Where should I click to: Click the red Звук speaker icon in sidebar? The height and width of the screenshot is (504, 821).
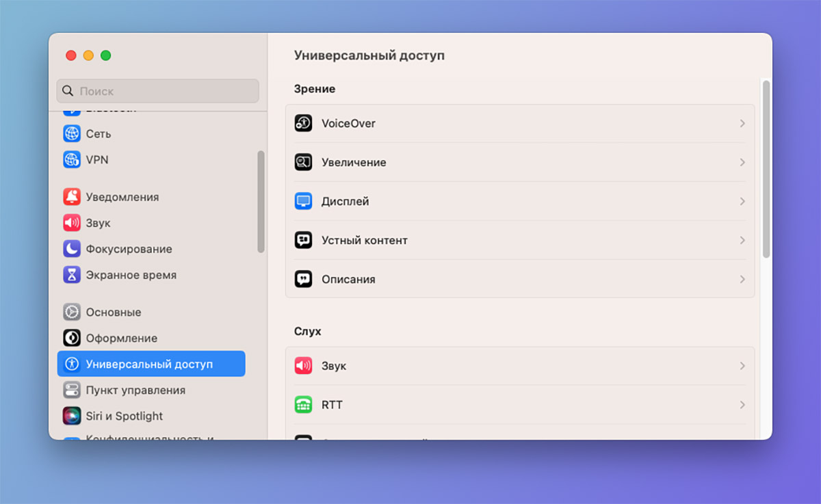[72, 223]
